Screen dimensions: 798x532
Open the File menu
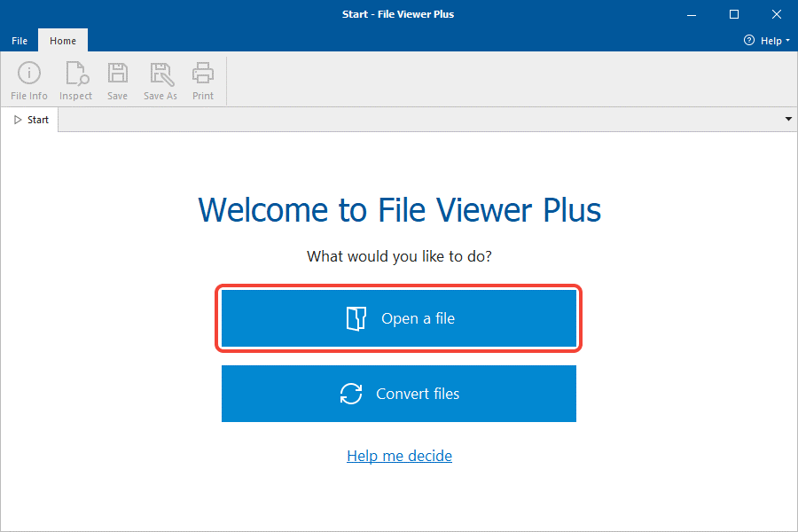[20, 41]
